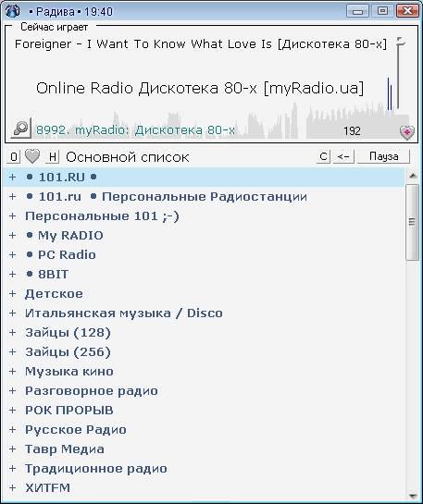Expand the 'Детское' group
The width and height of the screenshot is (423, 504).
click(13, 293)
